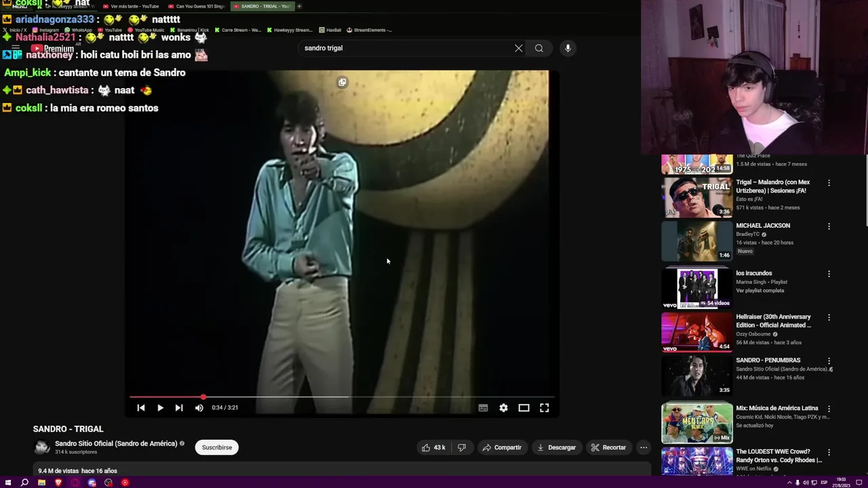The image size is (868, 488).
Task: Switch to theater mode
Action: [524, 408]
